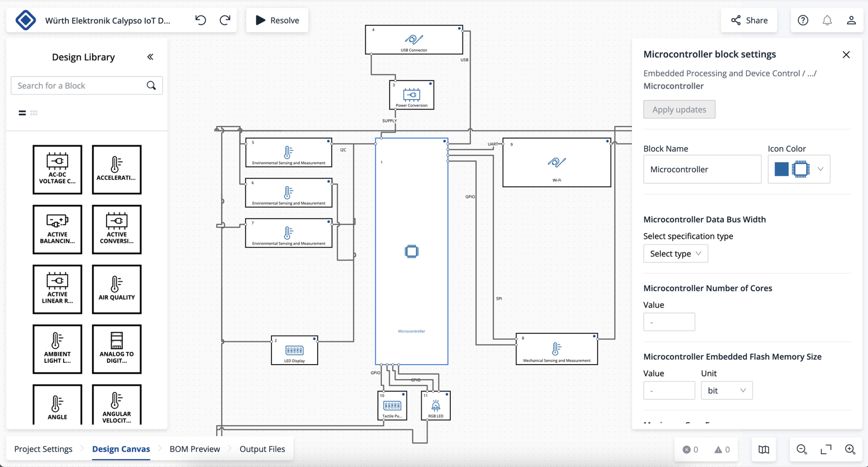Zoom in on the design canvas
The height and width of the screenshot is (467, 868).
(850, 450)
